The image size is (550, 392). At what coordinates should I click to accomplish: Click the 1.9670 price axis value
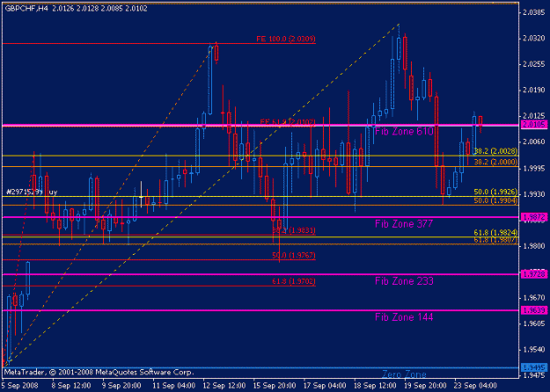click(534, 298)
